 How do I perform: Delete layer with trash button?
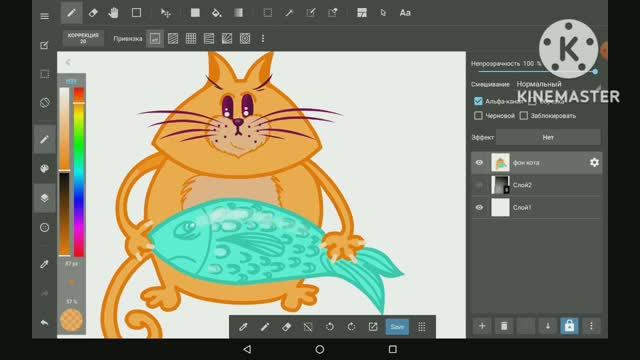point(504,326)
